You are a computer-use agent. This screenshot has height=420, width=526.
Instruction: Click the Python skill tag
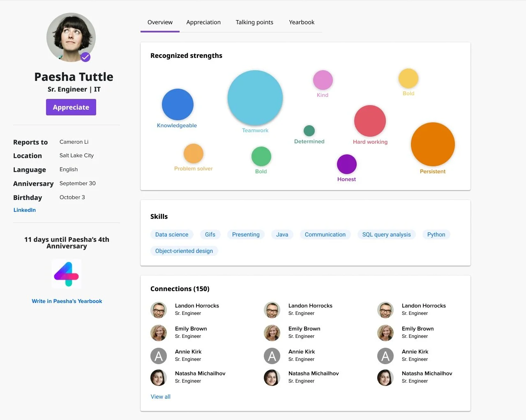click(x=436, y=234)
